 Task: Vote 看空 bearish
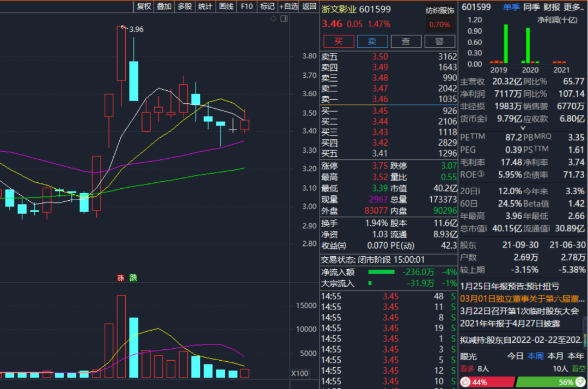pos(578,369)
